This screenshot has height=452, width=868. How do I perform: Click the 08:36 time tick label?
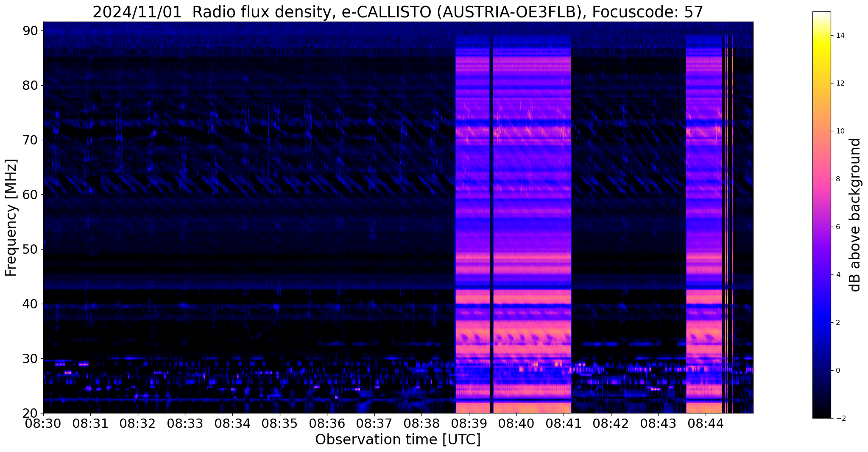pyautogui.click(x=327, y=424)
